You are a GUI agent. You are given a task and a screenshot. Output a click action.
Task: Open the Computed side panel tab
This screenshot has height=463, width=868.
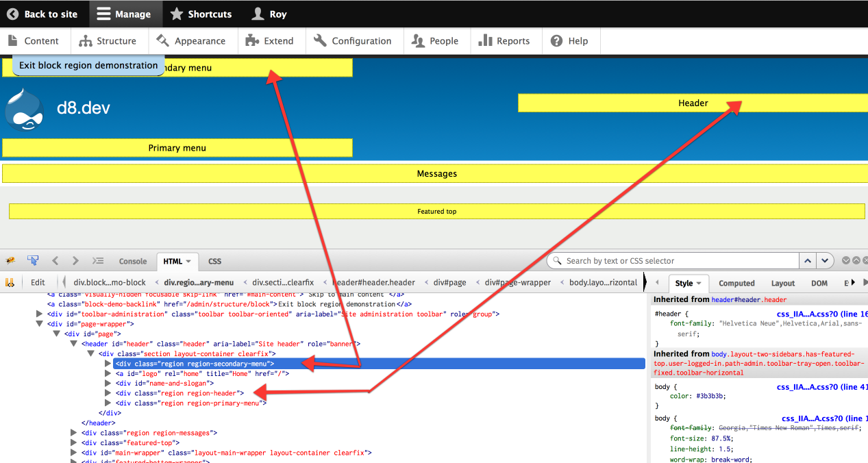click(x=736, y=283)
